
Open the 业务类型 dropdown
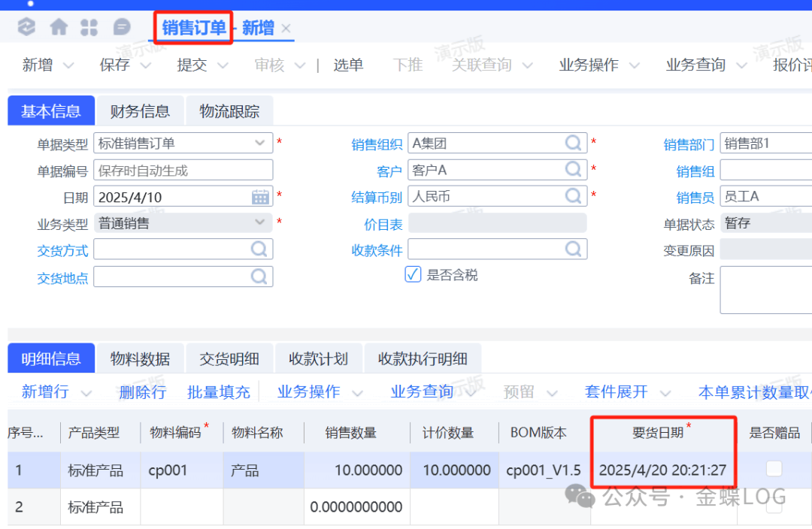tap(260, 222)
